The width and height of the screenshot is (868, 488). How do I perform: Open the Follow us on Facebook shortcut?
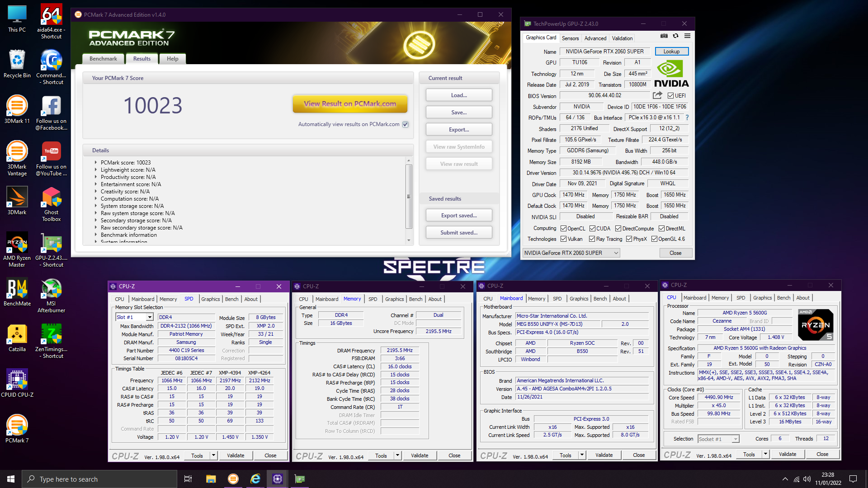(51, 113)
